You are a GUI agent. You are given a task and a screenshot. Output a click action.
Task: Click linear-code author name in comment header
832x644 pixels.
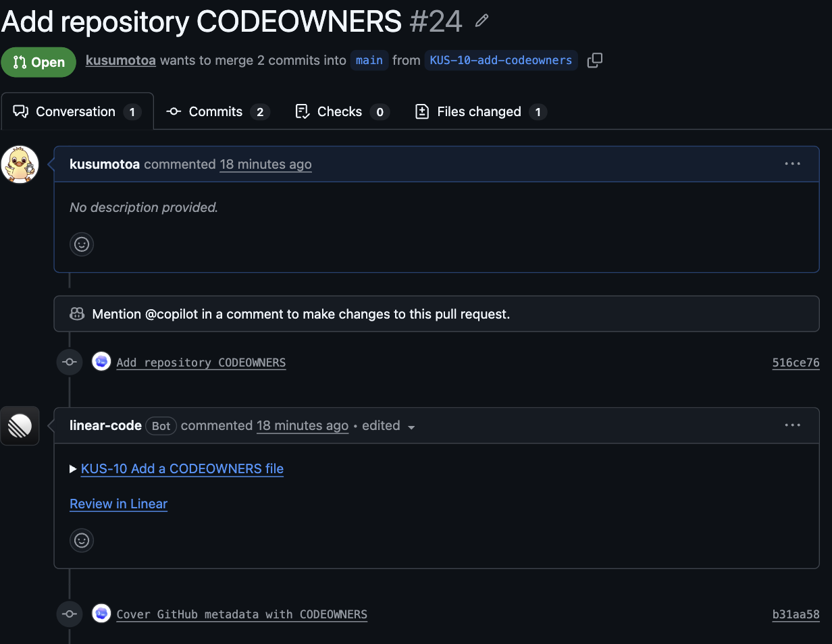pos(105,425)
